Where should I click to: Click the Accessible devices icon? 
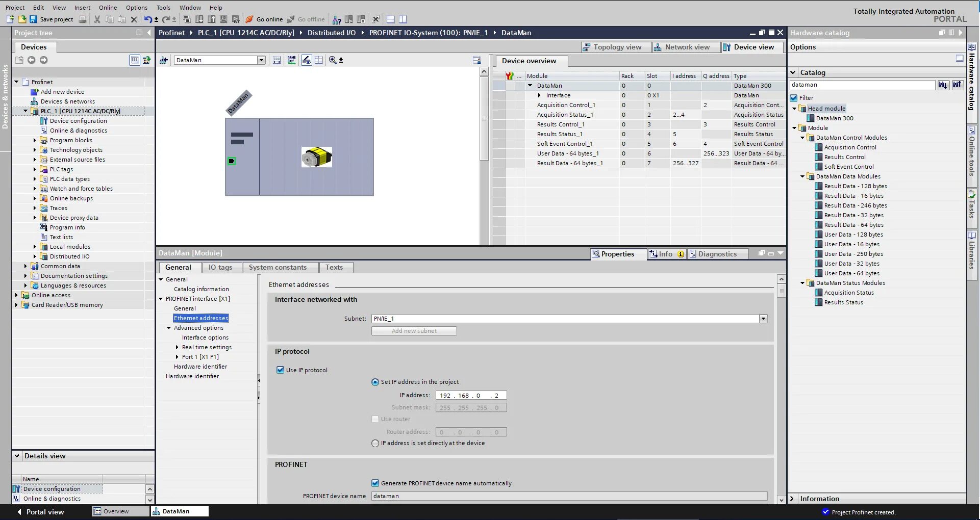pos(337,19)
